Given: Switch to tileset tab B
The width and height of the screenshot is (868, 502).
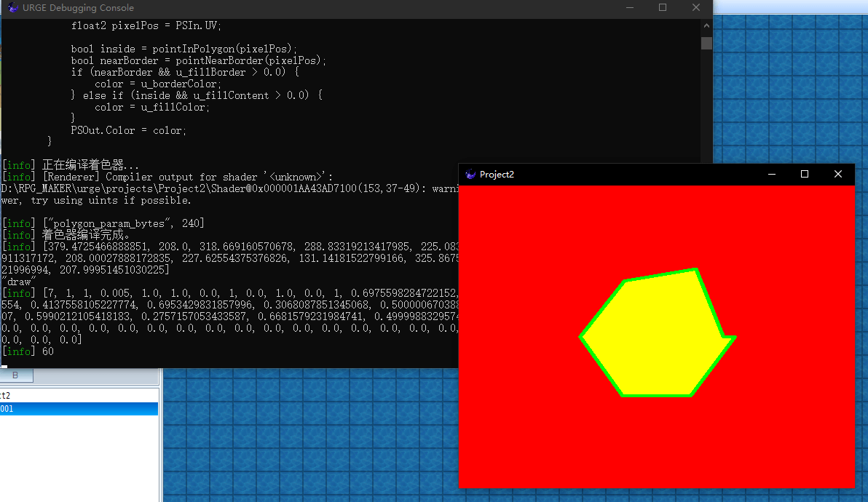Looking at the screenshot, I should (15, 375).
